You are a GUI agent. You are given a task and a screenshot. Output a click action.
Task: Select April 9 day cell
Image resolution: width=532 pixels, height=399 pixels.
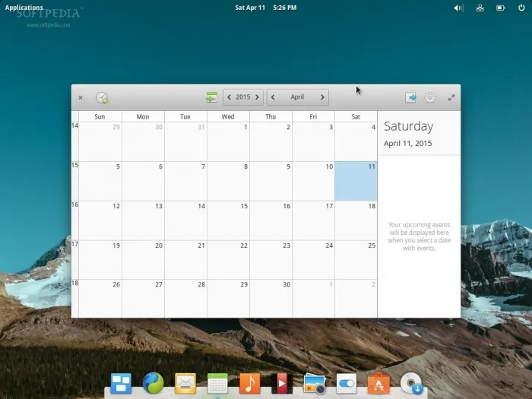pos(271,181)
